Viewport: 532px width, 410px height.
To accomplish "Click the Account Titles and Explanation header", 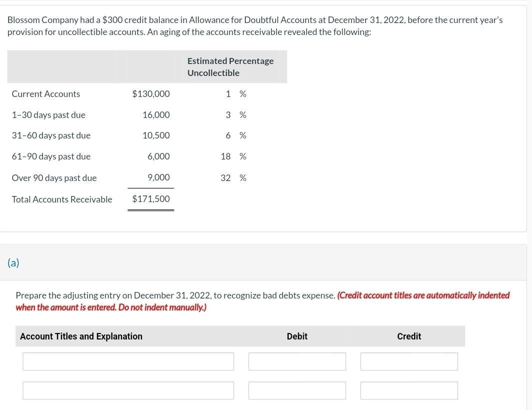I will point(81,336).
